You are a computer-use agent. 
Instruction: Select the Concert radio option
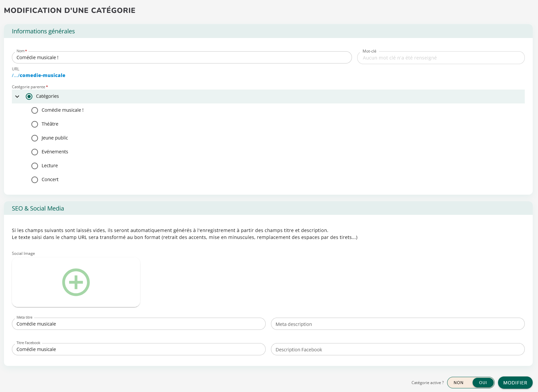pyautogui.click(x=35, y=180)
